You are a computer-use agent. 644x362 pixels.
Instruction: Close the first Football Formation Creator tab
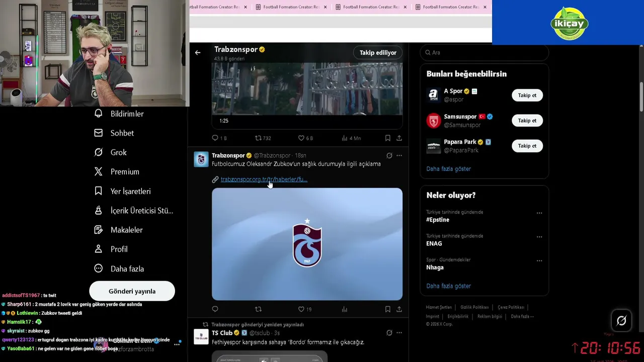click(x=245, y=7)
